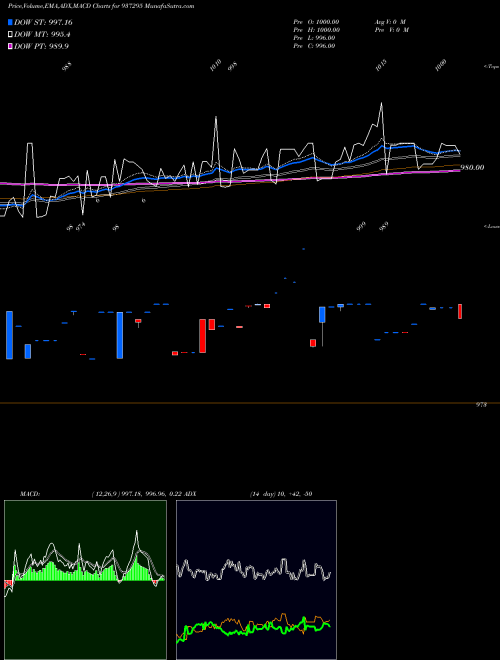Click the 'Pre C: 996.00' value

314,46
